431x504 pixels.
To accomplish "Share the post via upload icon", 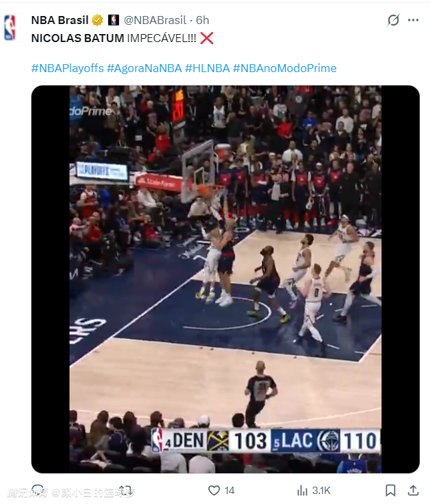I will pyautogui.click(x=413, y=491).
